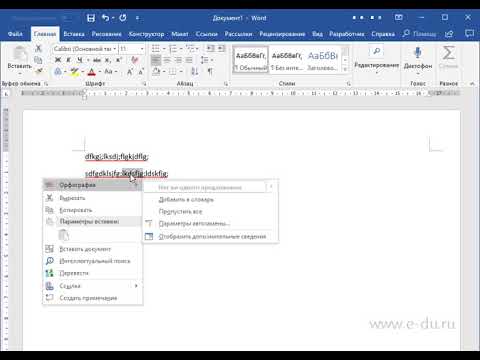
Task: Click the Диктофон microphone icon
Action: (418, 53)
